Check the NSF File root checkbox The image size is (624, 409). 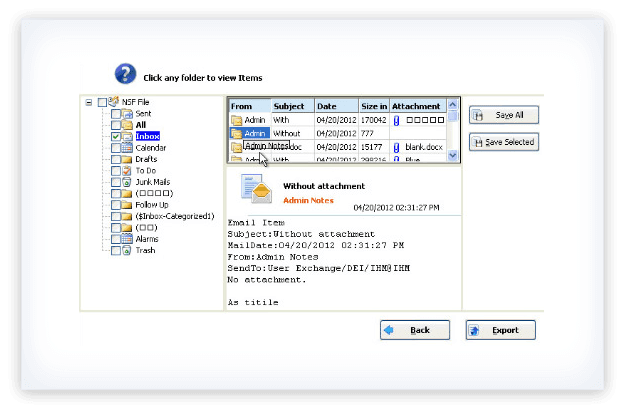click(102, 102)
